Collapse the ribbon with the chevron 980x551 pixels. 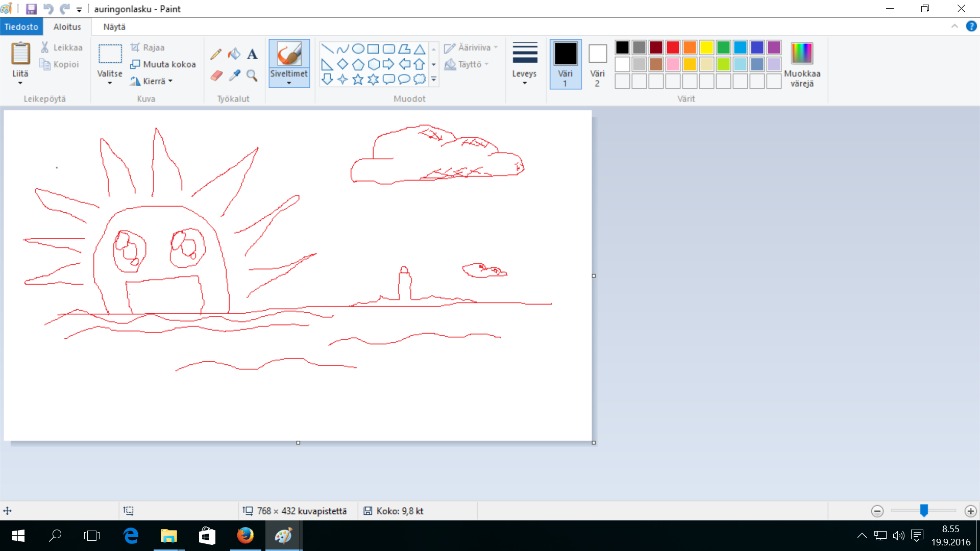click(954, 27)
